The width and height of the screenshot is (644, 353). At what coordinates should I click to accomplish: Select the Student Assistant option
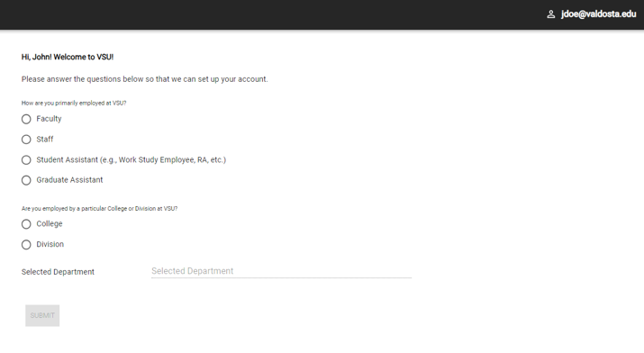click(x=26, y=160)
